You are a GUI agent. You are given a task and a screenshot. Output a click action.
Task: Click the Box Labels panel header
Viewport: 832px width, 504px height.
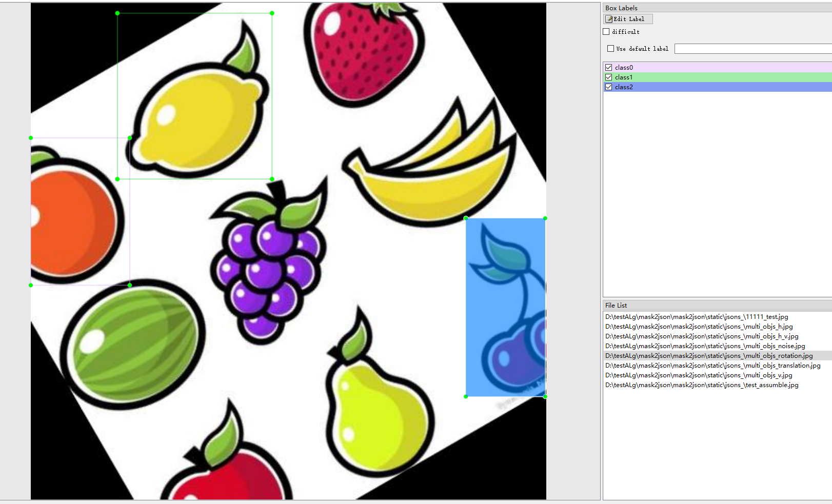[717, 8]
